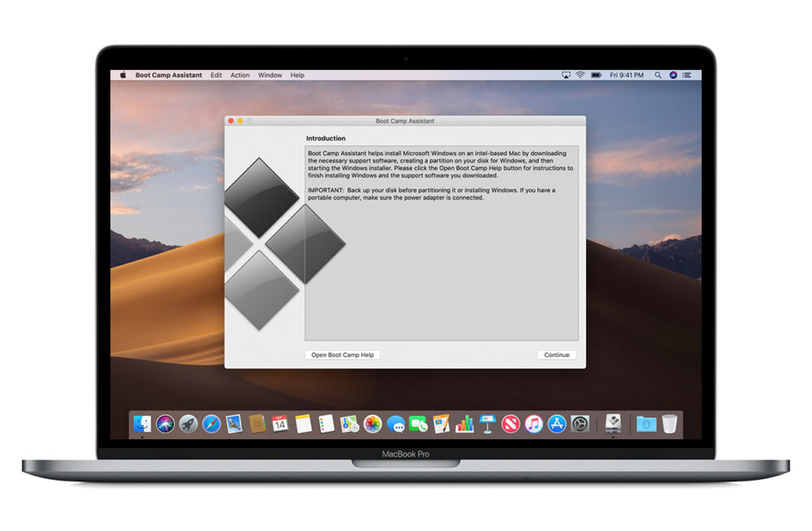Image resolution: width=812 pixels, height=531 pixels.
Task: Click Boot Camp Assistant drive icon in Dock
Action: 613,424
